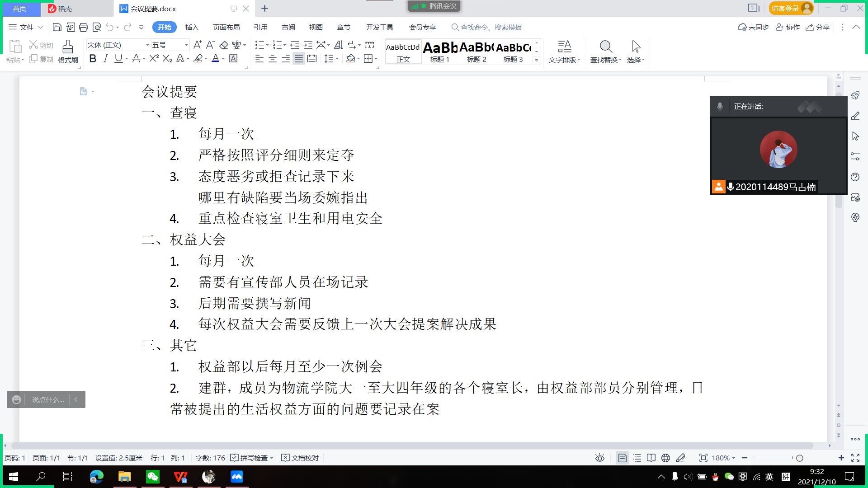Open the 页面布局 ribbon tab
Viewport: 868px width, 488px height.
[226, 28]
